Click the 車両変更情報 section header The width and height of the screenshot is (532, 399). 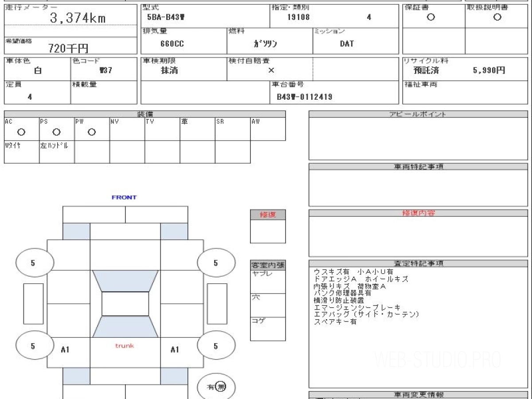(418, 395)
